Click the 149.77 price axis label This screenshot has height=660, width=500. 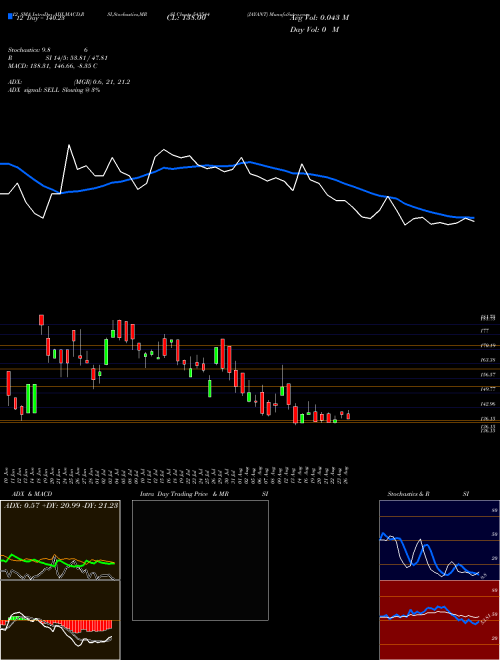(487, 389)
